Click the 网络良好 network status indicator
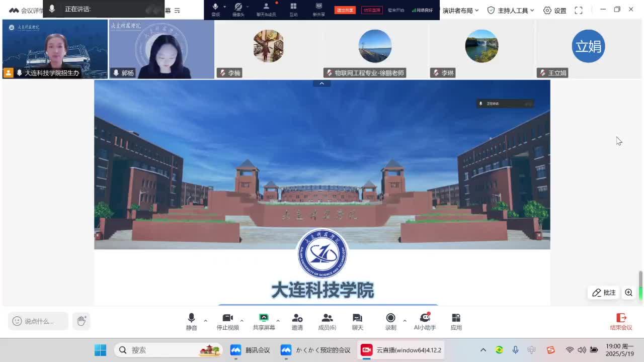 click(422, 10)
